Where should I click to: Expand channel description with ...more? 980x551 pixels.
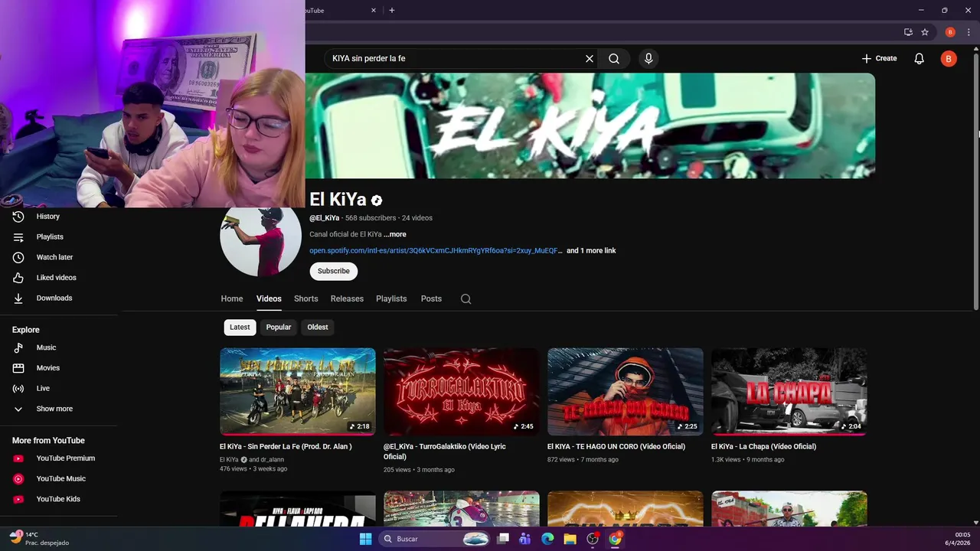[x=395, y=234]
